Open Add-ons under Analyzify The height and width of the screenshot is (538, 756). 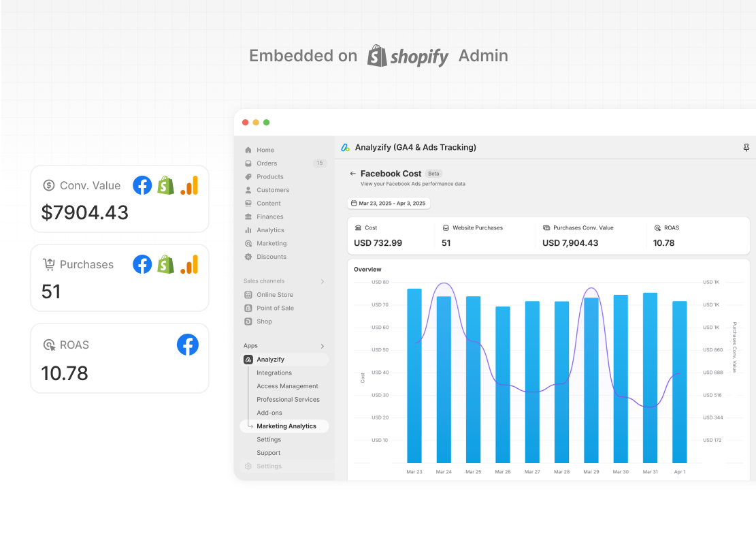tap(269, 413)
